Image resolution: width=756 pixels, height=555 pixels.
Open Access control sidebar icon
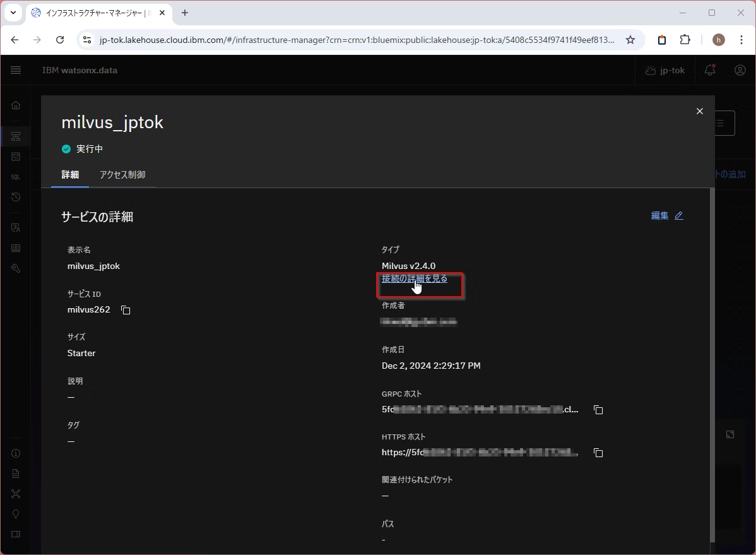click(x=15, y=228)
